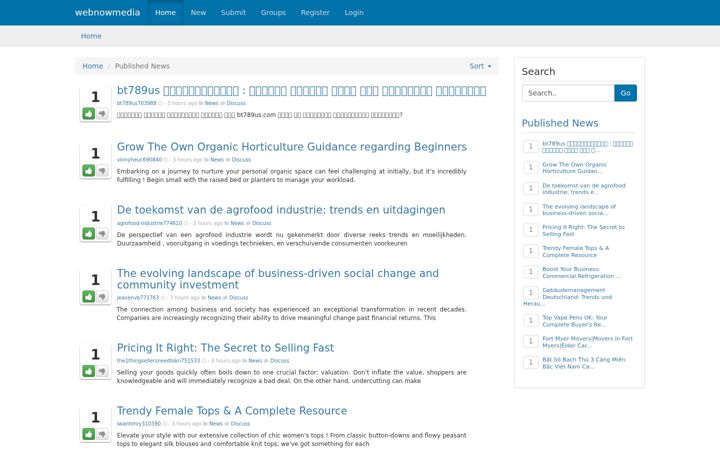The height and width of the screenshot is (450, 720).
Task: Open sidebar link Pricing It Right
Action: [583, 231]
